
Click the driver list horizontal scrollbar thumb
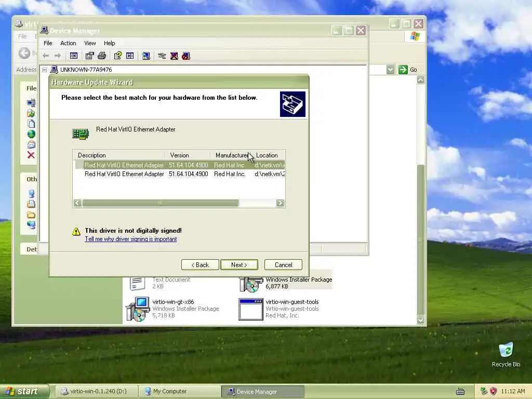[x=160, y=203]
